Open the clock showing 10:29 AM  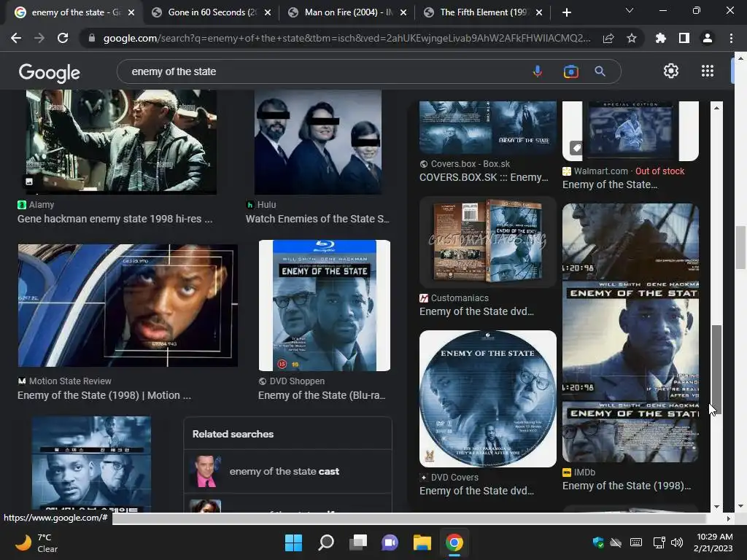(713, 542)
